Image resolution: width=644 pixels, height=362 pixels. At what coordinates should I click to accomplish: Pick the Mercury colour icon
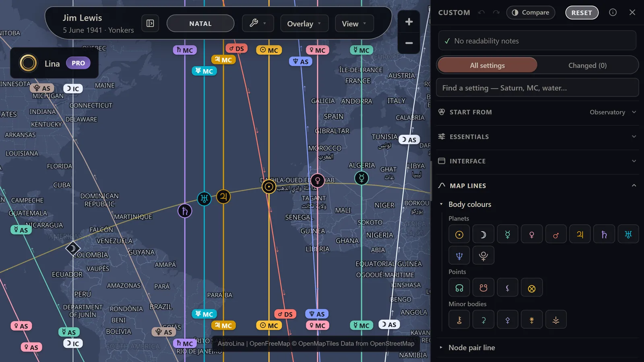(508, 234)
